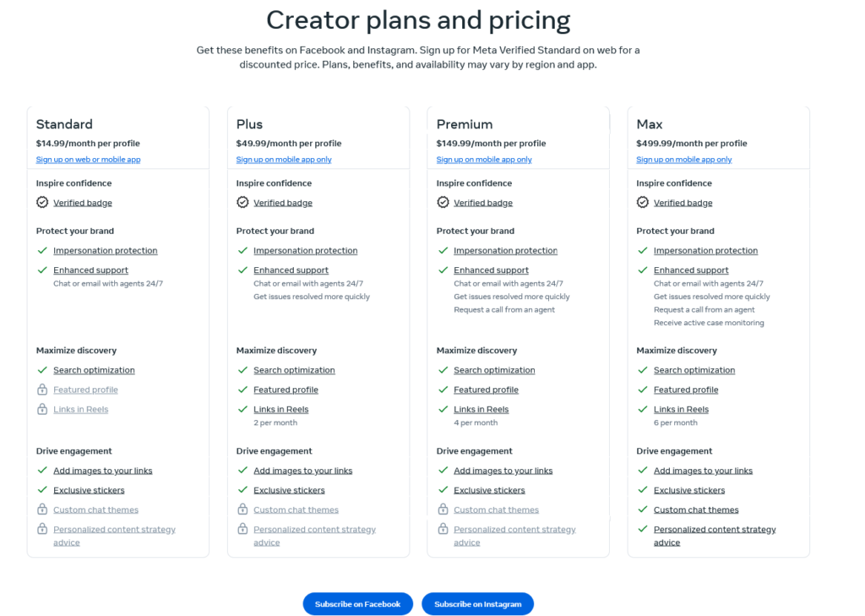Image resolution: width=865 pixels, height=616 pixels.
Task: Click the verified badge icon in Max plan
Action: click(643, 203)
